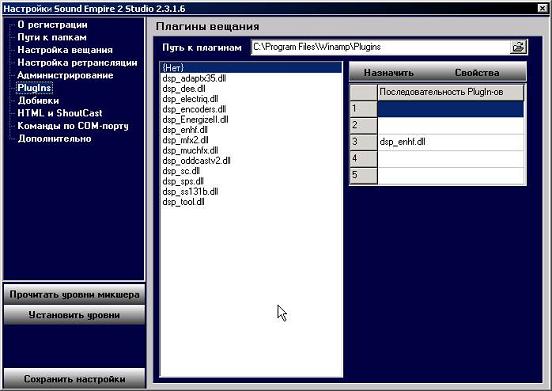Select the empty cell in sequence row 4
Screen dimensions: 552x391
[451, 159]
